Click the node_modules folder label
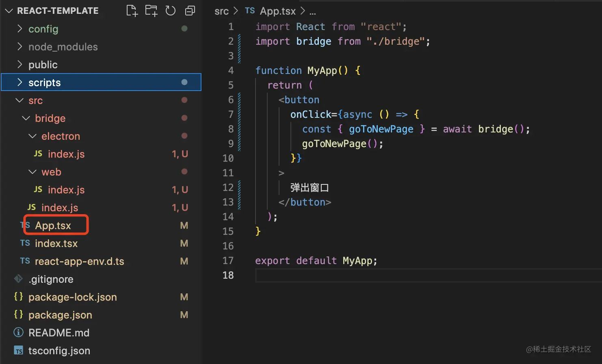Image resolution: width=602 pixels, height=364 pixels. (63, 47)
